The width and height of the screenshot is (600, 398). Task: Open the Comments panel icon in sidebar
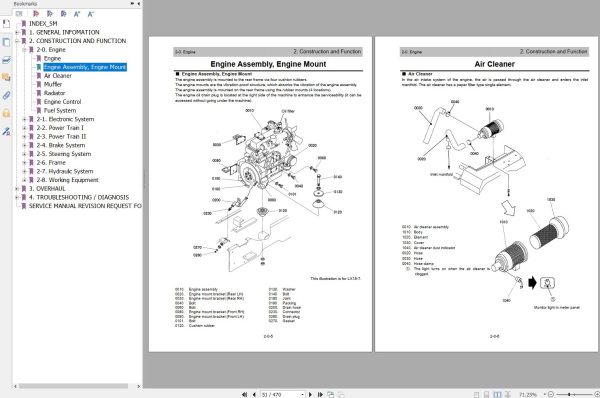click(x=6, y=77)
